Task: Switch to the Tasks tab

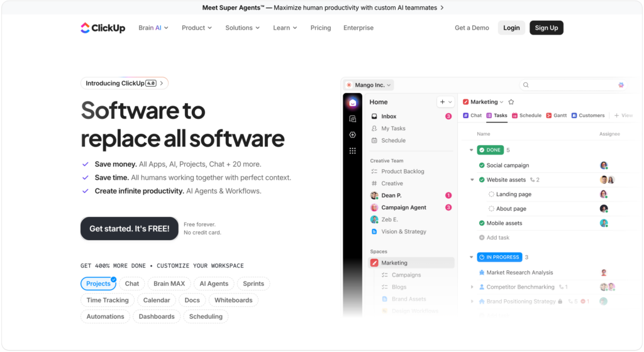Action: tap(497, 116)
